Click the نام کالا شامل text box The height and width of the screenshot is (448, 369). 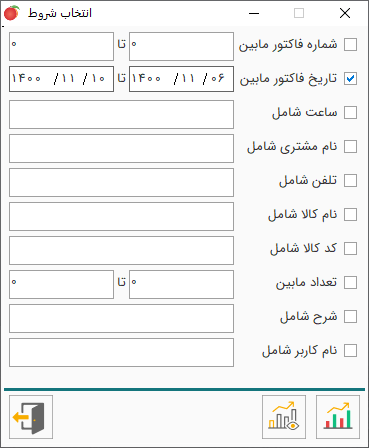pyautogui.click(x=121, y=217)
